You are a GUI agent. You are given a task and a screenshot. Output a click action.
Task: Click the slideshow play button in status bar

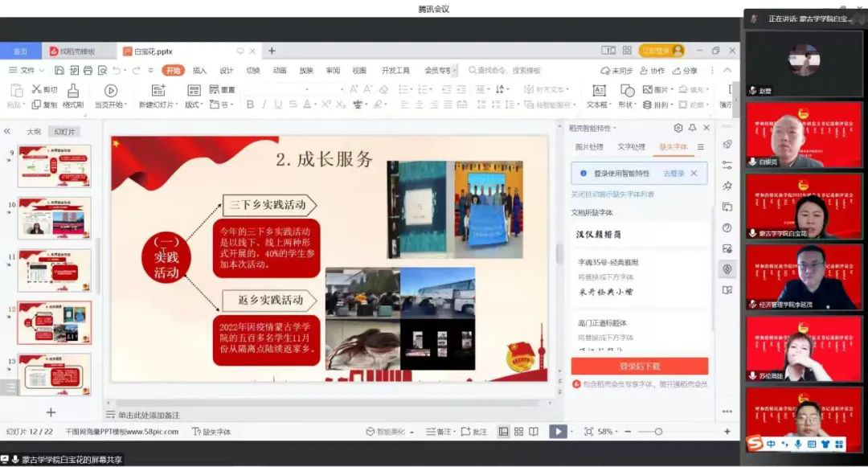(556, 432)
